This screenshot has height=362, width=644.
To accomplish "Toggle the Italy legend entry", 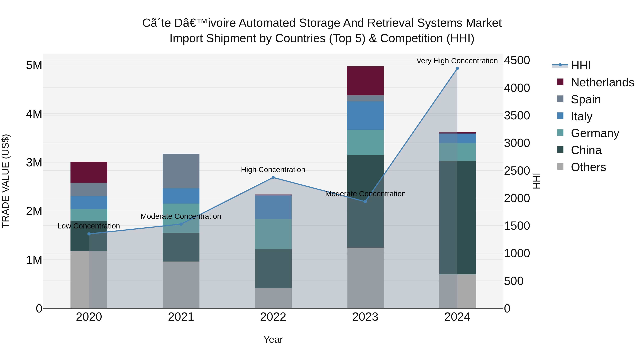I will click(x=574, y=116).
